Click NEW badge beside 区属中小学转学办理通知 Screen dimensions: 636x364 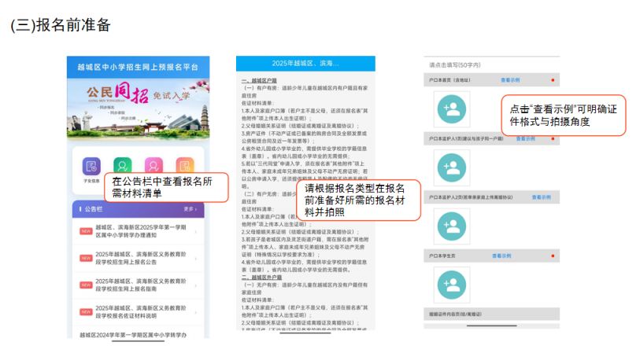pos(86,231)
